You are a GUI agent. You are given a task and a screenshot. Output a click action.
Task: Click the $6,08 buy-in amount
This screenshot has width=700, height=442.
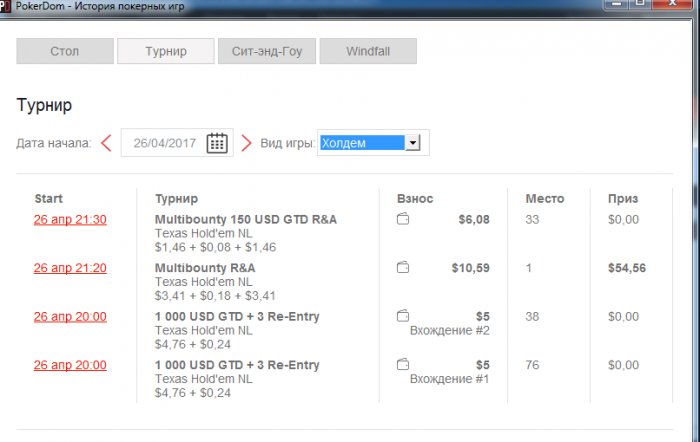coord(474,220)
